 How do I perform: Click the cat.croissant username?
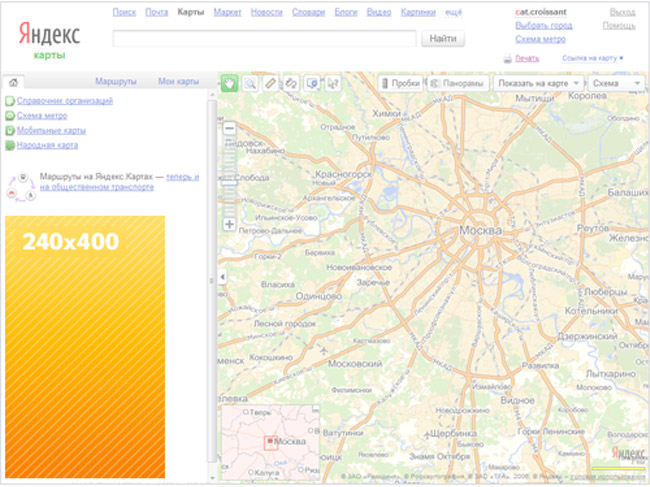point(541,12)
